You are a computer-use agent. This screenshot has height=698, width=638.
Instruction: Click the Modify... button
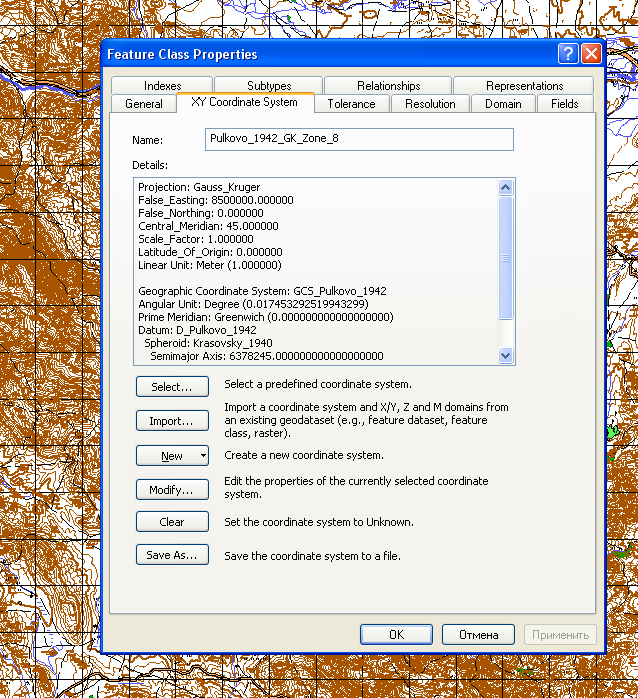pos(172,490)
